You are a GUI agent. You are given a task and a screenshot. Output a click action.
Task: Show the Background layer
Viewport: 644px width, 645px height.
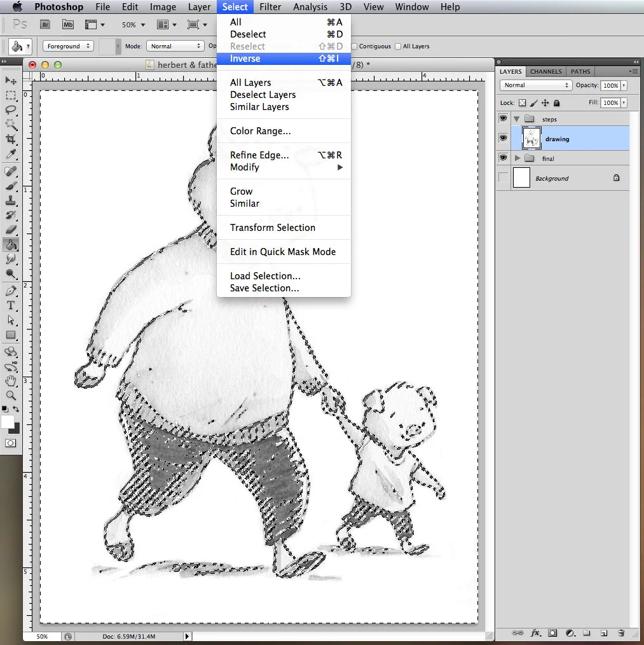tap(503, 177)
